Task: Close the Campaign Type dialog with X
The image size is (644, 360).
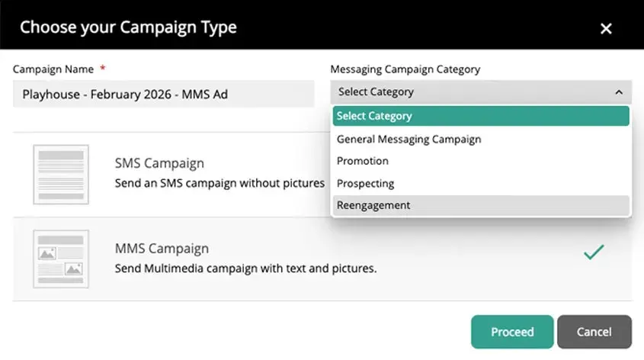Action: pos(606,28)
